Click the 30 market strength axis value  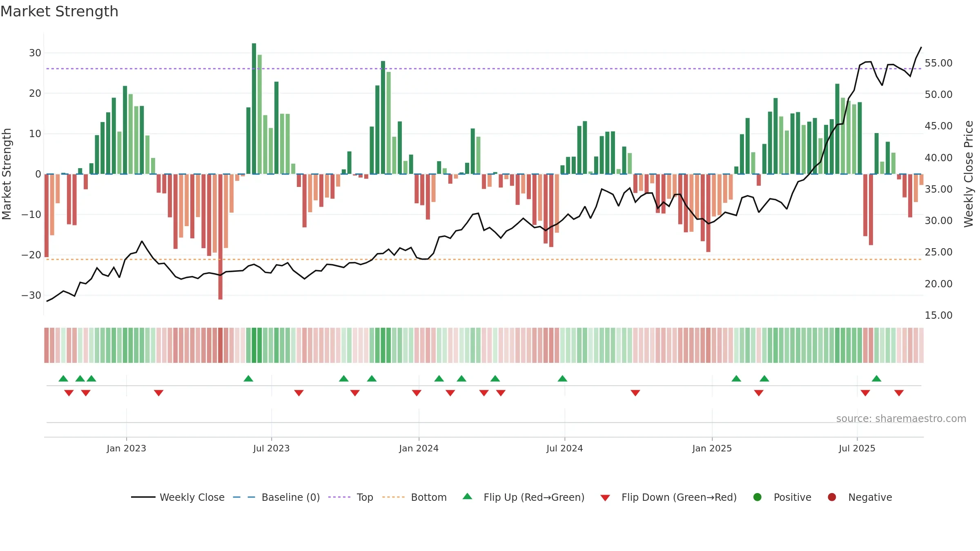click(x=35, y=53)
